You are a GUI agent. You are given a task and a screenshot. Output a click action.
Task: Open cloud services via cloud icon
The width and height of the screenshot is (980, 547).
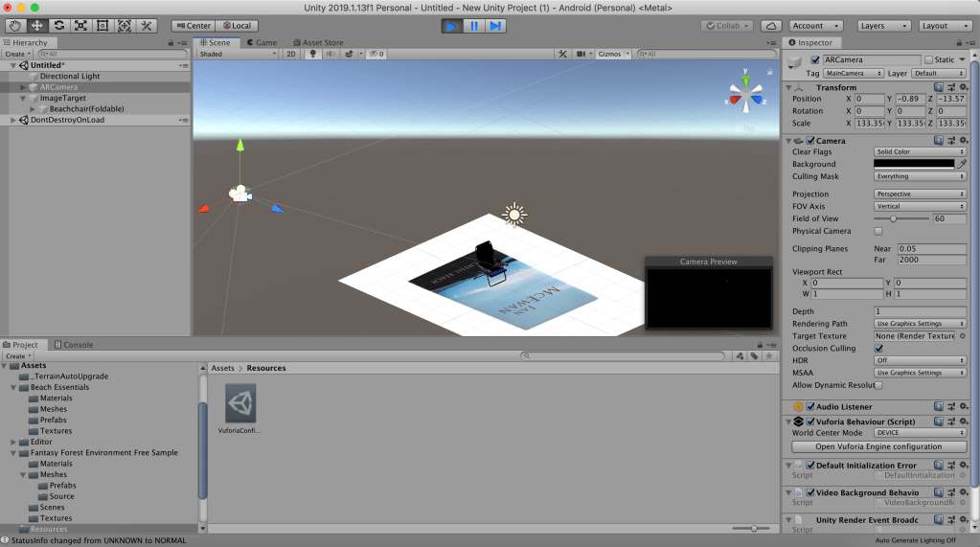pyautogui.click(x=771, y=26)
